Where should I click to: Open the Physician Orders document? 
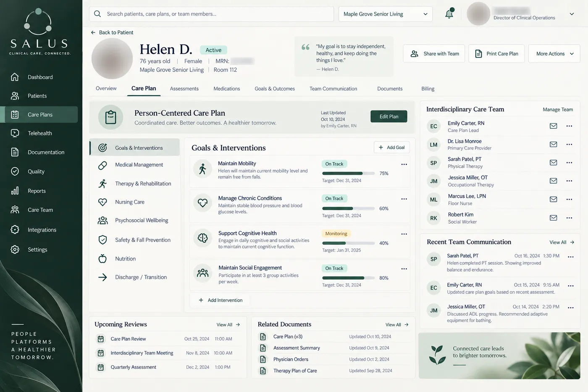click(291, 360)
